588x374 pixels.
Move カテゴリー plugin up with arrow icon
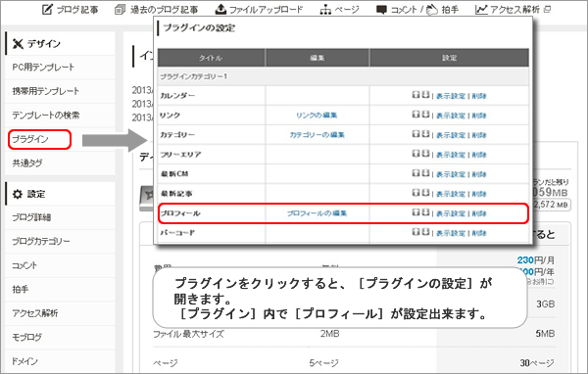416,134
